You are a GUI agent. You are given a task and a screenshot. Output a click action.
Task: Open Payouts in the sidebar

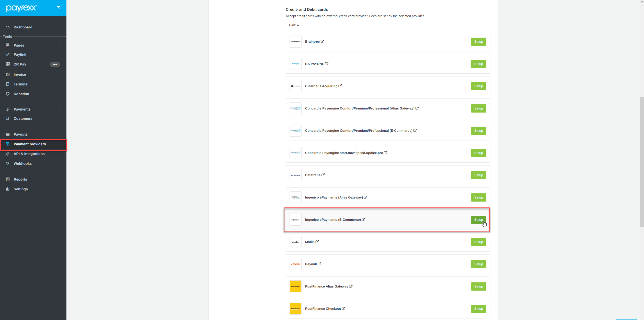click(x=20, y=134)
